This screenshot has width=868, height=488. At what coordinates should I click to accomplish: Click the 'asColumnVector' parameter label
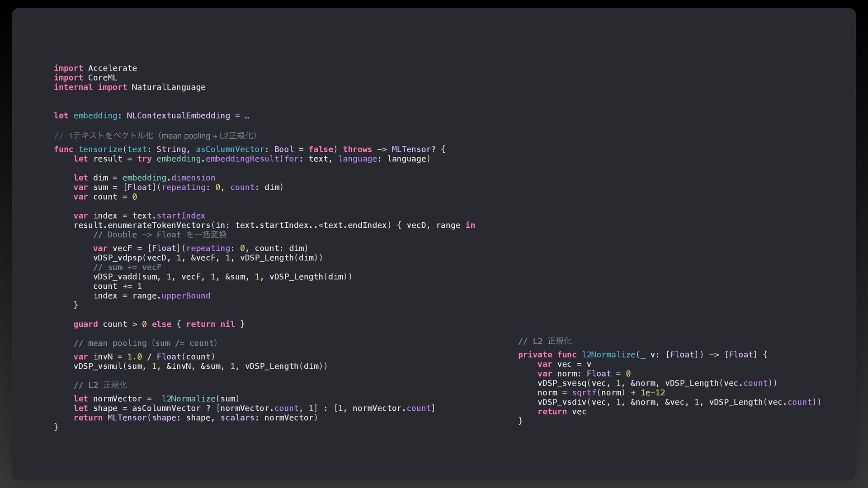tap(230, 149)
